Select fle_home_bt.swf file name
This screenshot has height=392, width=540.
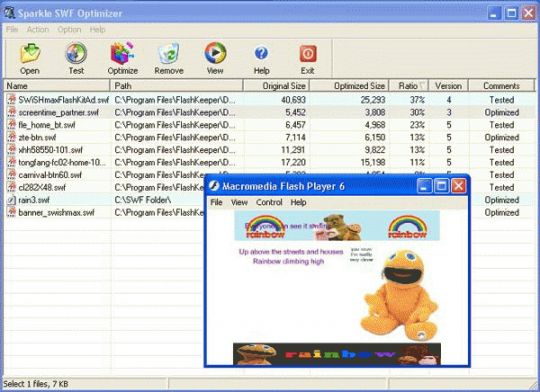47,125
